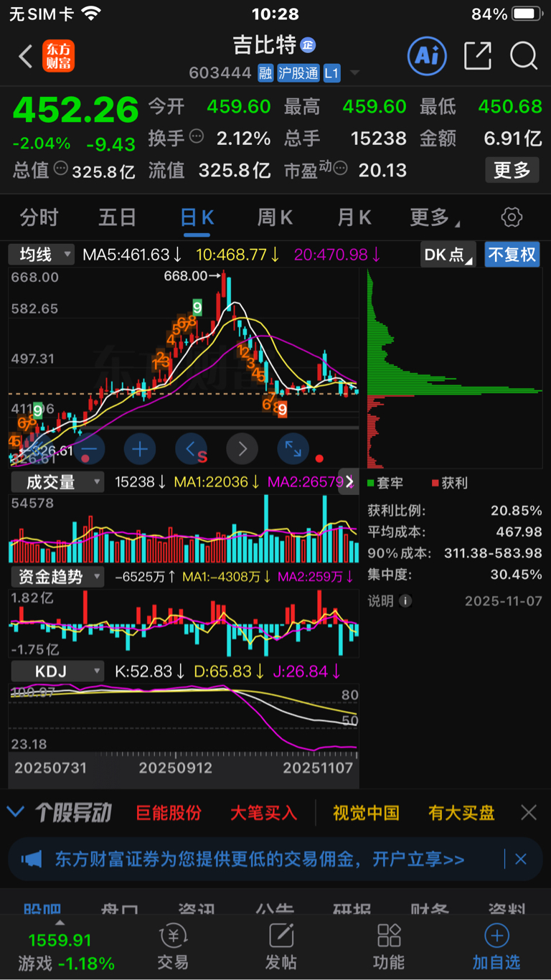Image resolution: width=551 pixels, height=980 pixels.
Task: Open chart settings gear icon
Action: click(x=512, y=217)
